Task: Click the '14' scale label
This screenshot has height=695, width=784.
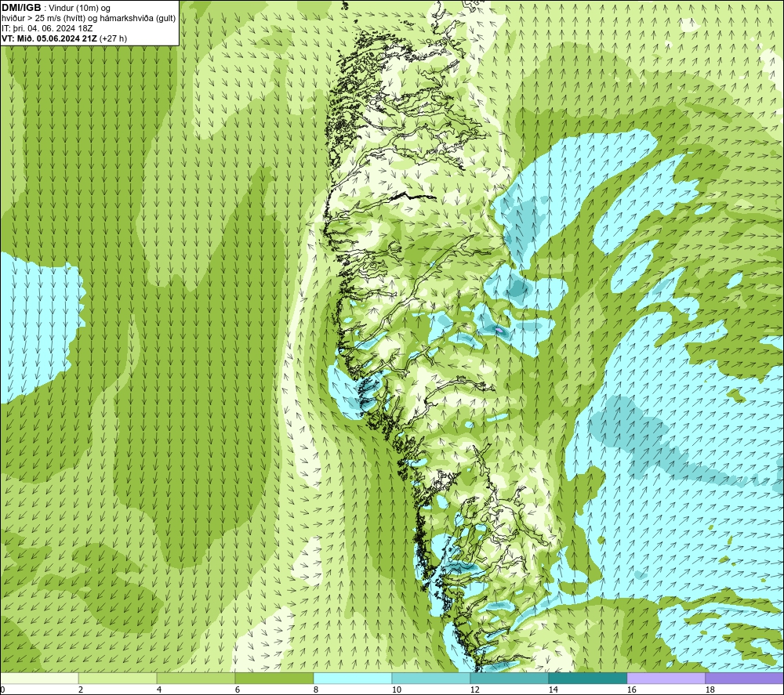Action: point(553,690)
